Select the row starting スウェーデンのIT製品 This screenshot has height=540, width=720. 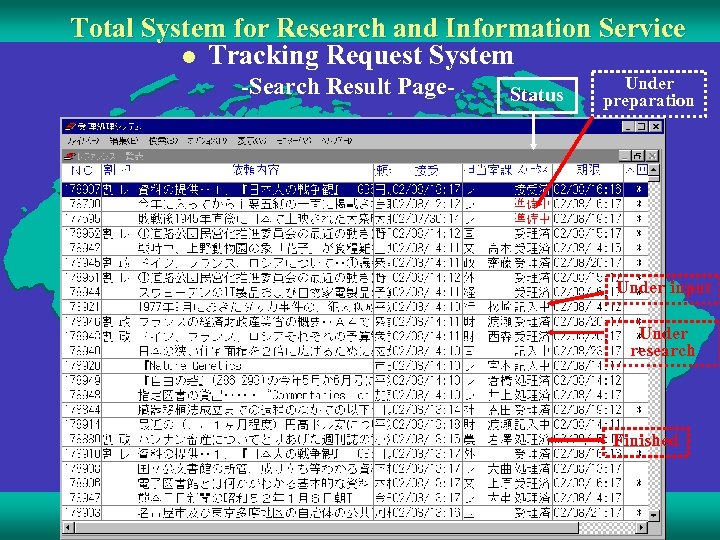(x=355, y=292)
